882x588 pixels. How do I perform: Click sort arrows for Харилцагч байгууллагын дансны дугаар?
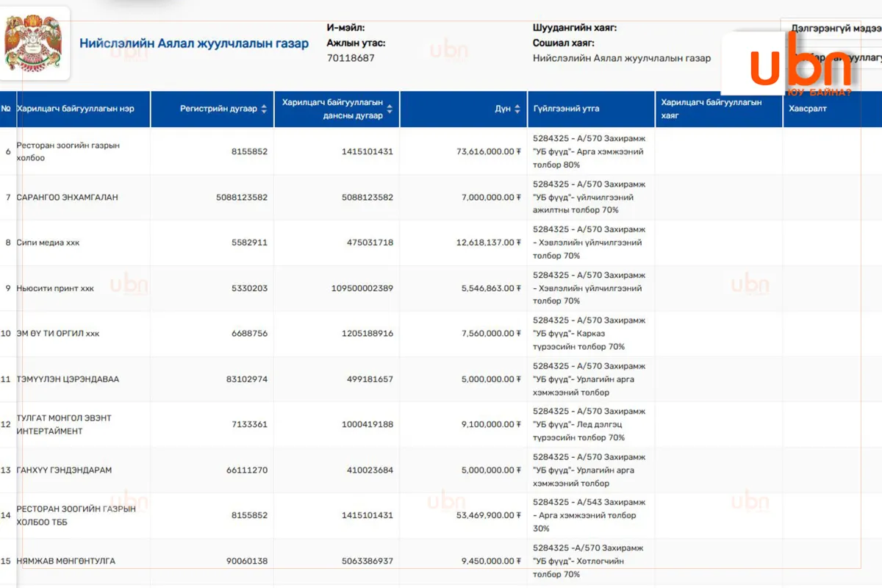point(390,109)
